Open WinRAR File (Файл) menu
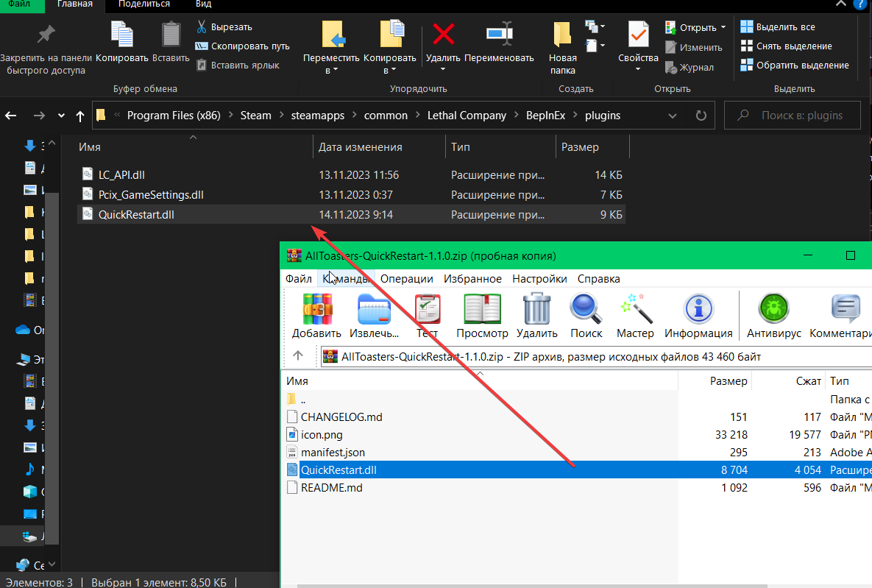 tap(299, 279)
